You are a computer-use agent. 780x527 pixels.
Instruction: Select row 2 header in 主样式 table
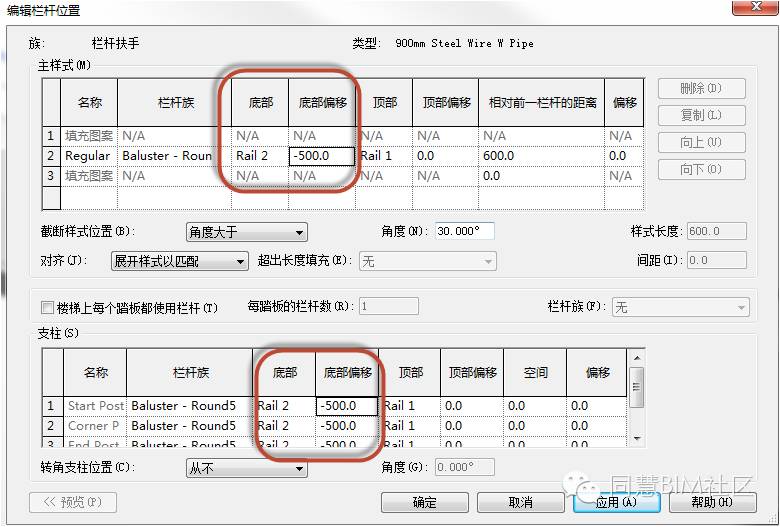(51, 156)
